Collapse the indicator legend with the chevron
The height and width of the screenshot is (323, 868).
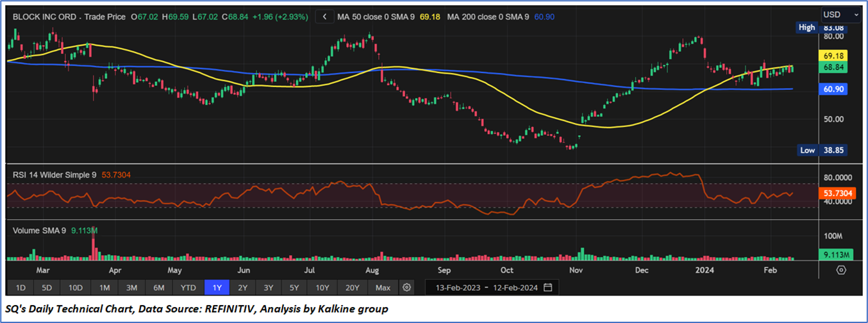(x=325, y=17)
